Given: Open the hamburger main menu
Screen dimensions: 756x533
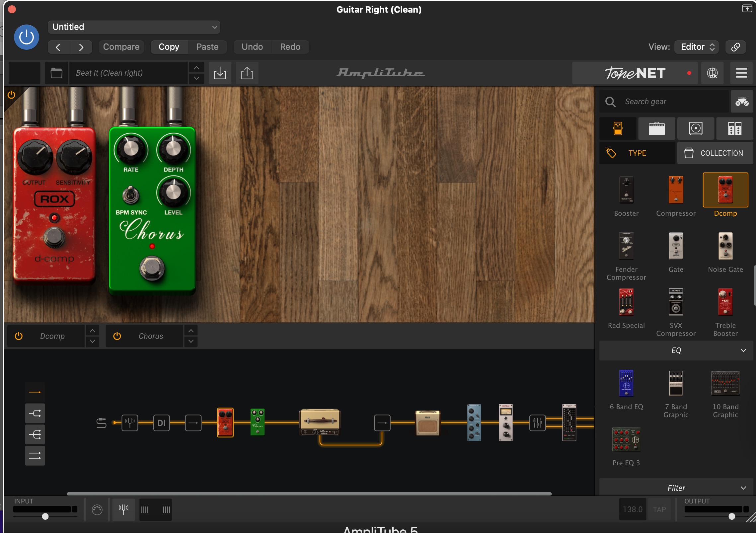Looking at the screenshot, I should 741,73.
